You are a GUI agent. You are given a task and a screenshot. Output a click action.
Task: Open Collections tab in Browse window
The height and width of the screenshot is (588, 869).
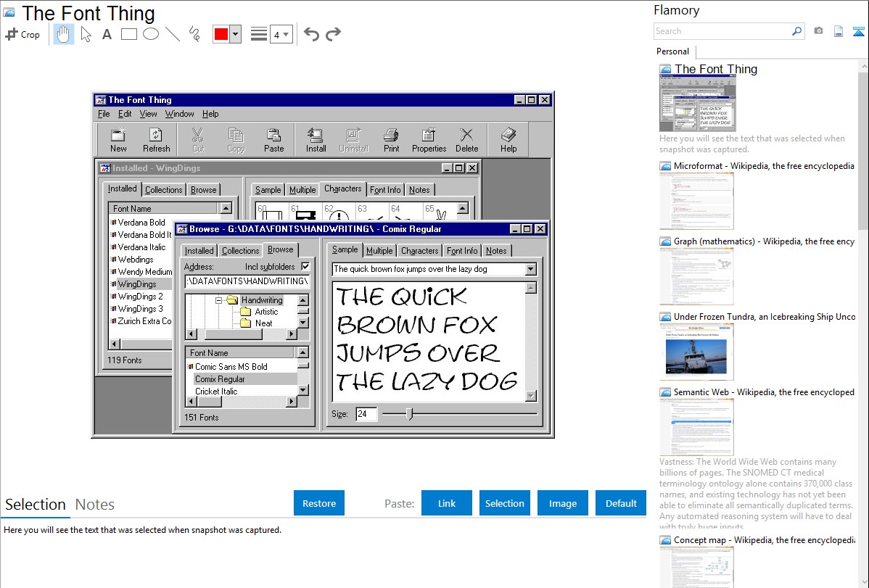241,250
